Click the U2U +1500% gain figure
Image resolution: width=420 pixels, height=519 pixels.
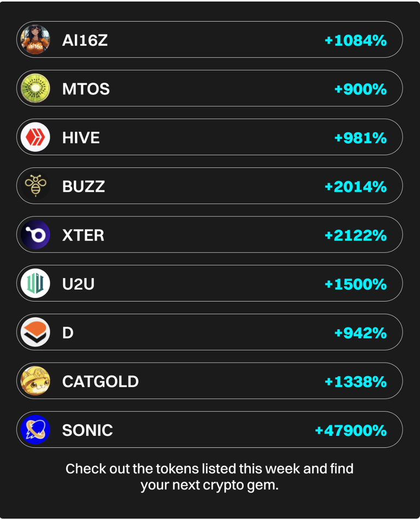pyautogui.click(x=356, y=284)
